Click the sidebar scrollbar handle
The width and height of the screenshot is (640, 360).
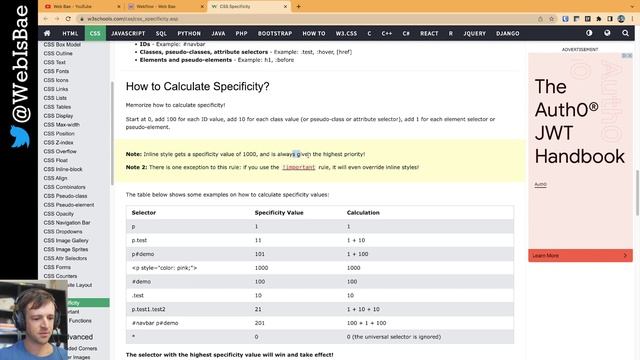pos(112,133)
